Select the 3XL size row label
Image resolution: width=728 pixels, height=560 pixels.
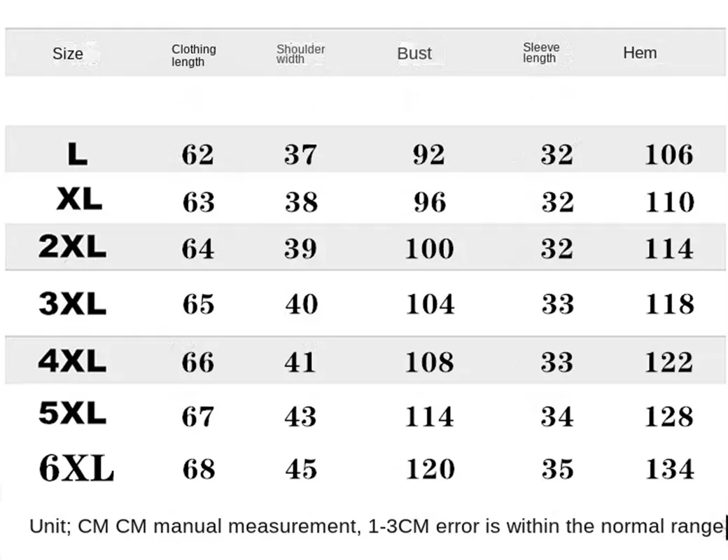point(72,304)
